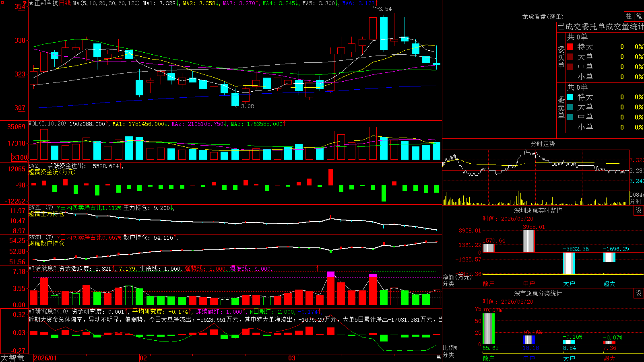Open 设 settings for 深市超赢分类统计
The image size is (644, 362).
click(639, 293)
